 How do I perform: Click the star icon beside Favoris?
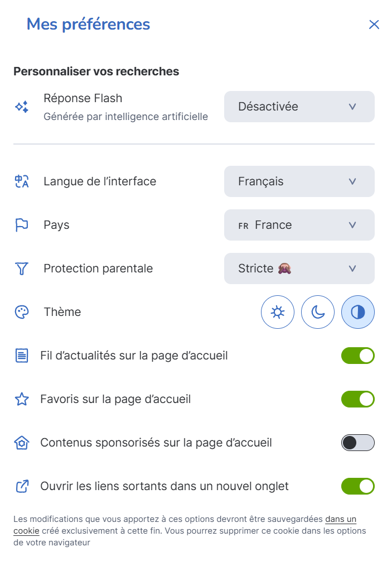pyautogui.click(x=22, y=399)
